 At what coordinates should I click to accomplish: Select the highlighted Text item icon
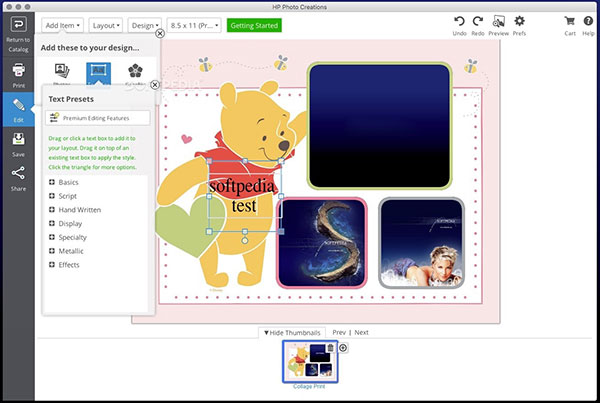tap(98, 73)
